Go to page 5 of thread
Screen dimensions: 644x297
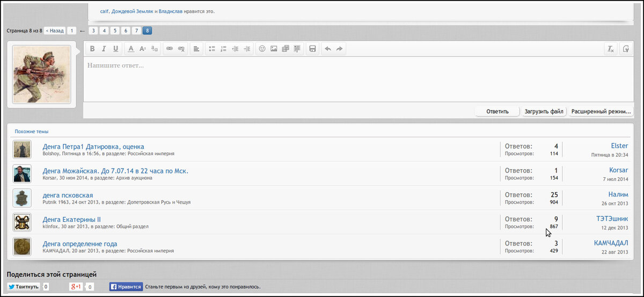(x=115, y=31)
